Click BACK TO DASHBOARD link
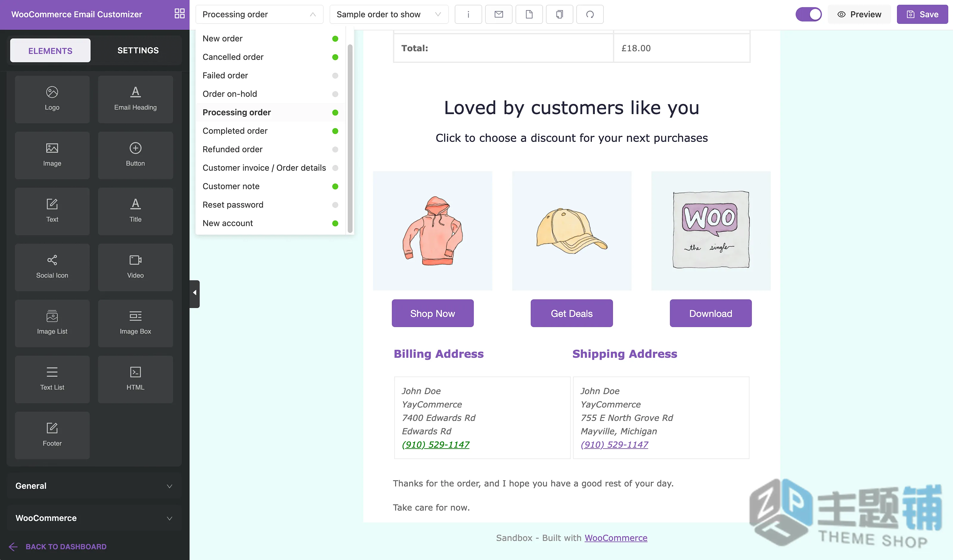 pyautogui.click(x=66, y=546)
